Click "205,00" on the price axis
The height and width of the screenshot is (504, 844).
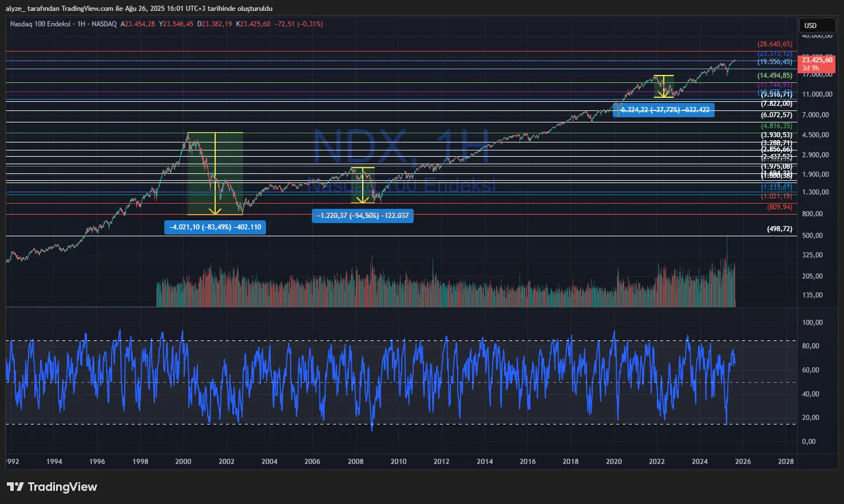(x=813, y=276)
